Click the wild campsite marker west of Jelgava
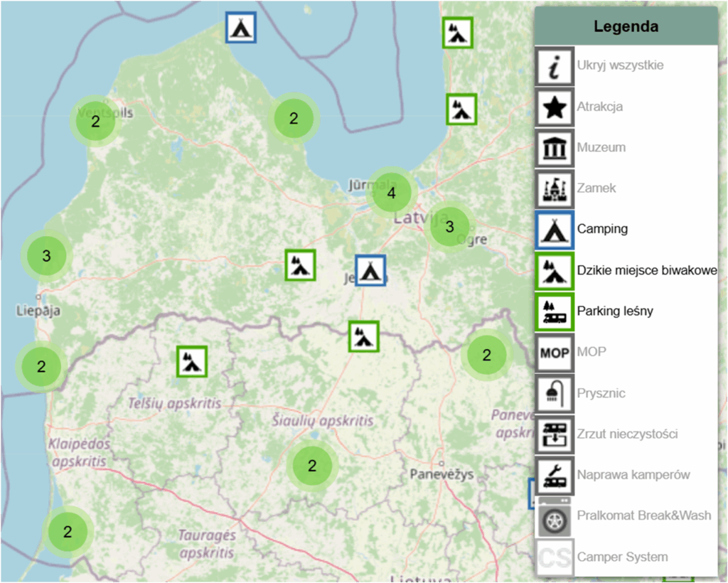This screenshot has height=583, width=728. pos(300,265)
